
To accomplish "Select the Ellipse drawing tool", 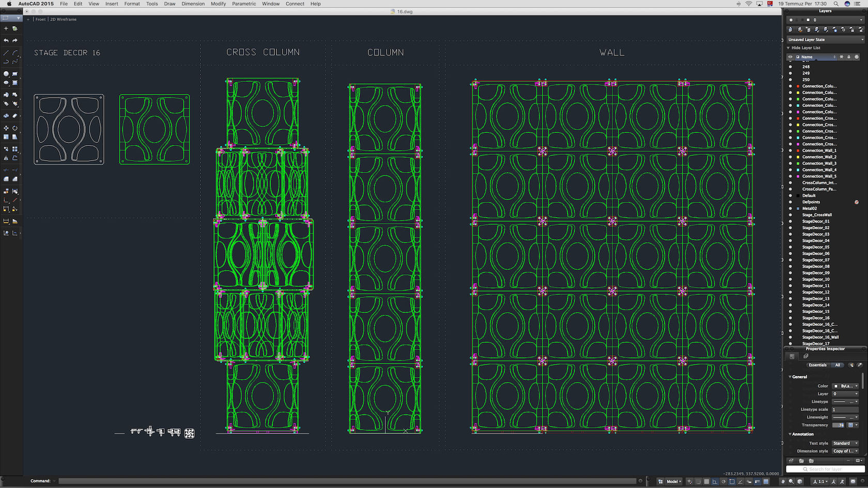I will pos(6,82).
